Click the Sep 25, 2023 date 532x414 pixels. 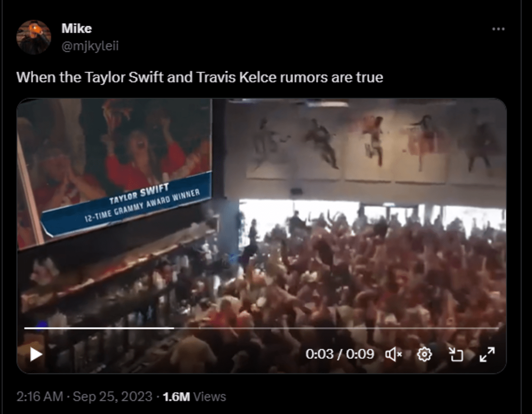click(x=112, y=396)
